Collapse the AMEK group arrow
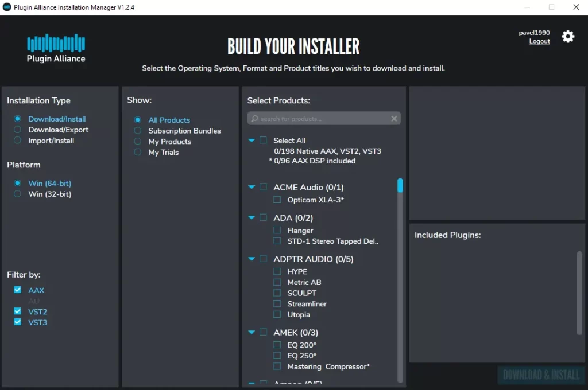 (x=252, y=332)
